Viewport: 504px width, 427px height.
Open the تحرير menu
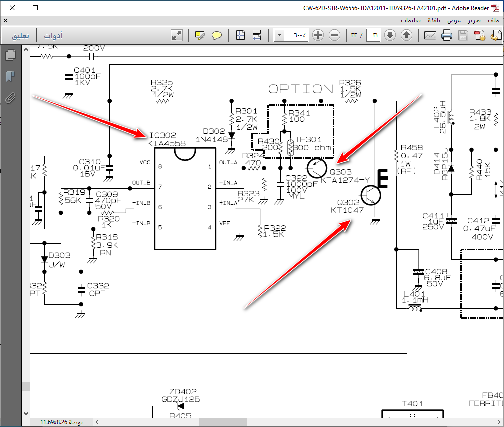point(474,20)
